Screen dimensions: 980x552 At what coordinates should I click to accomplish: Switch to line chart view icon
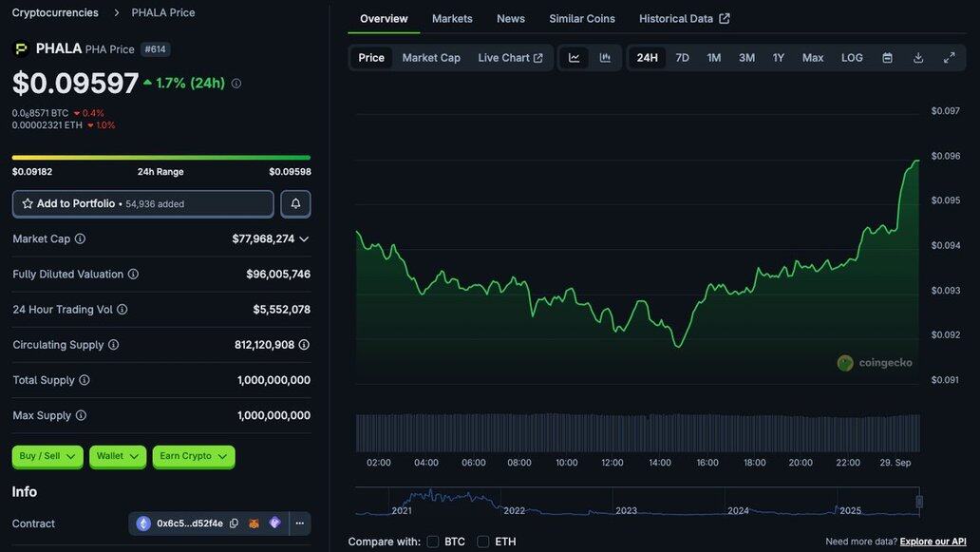pyautogui.click(x=574, y=58)
